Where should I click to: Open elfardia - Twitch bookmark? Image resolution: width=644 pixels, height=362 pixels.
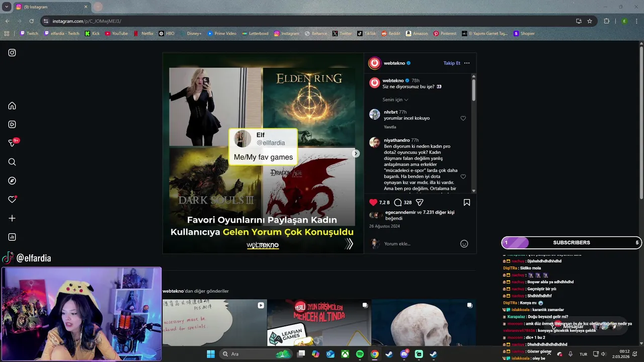pyautogui.click(x=62, y=34)
